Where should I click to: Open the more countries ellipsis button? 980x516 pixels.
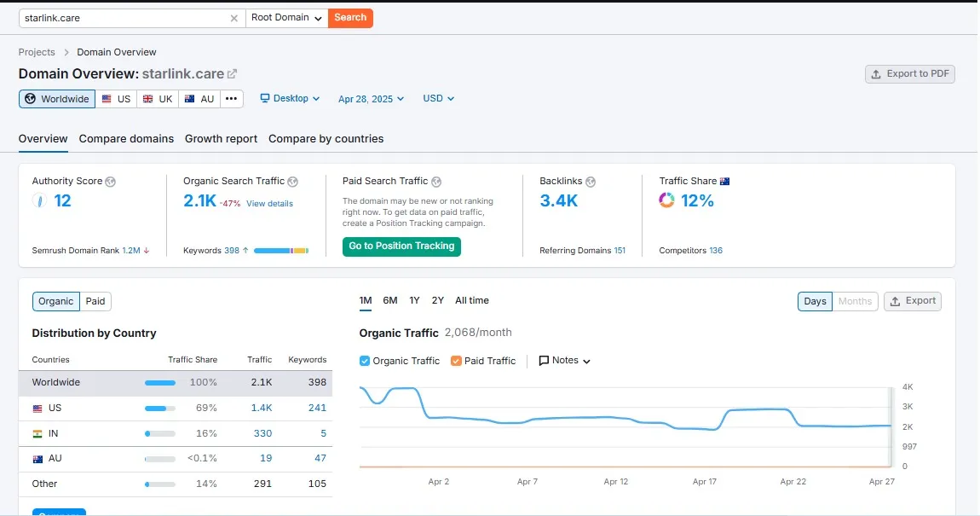(232, 99)
